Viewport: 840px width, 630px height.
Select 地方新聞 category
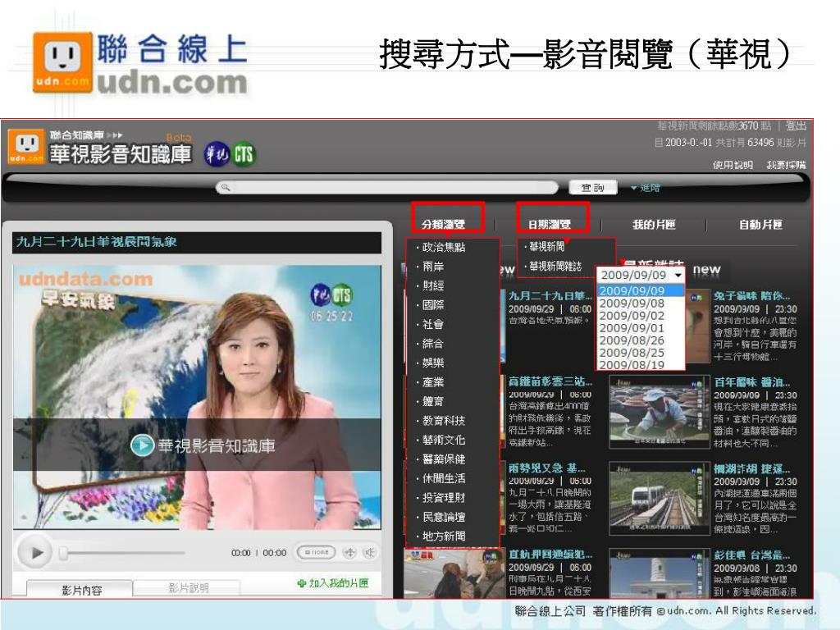click(444, 536)
